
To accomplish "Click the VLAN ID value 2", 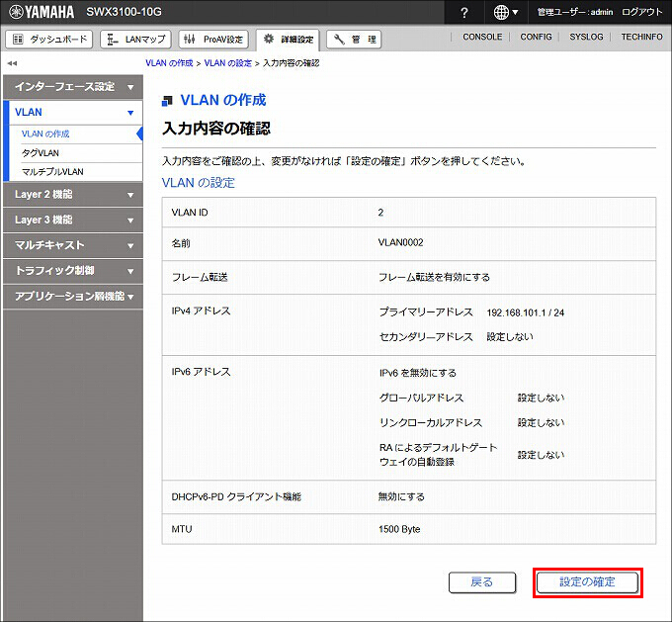I will (380, 213).
